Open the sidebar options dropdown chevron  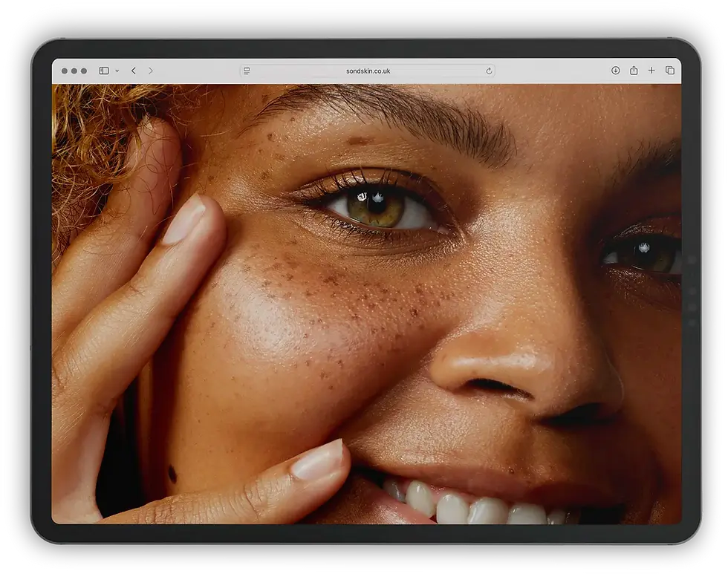117,71
